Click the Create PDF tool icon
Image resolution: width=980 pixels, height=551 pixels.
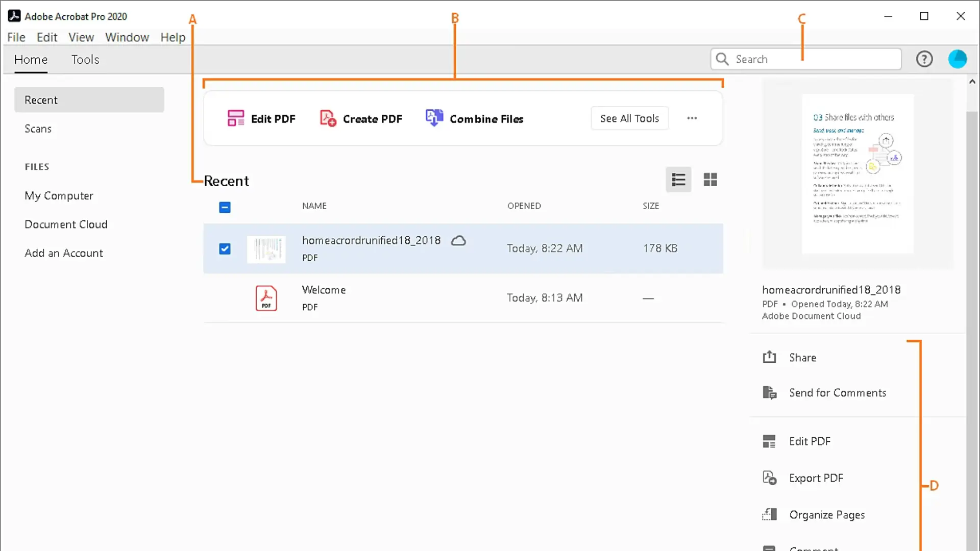tap(328, 118)
